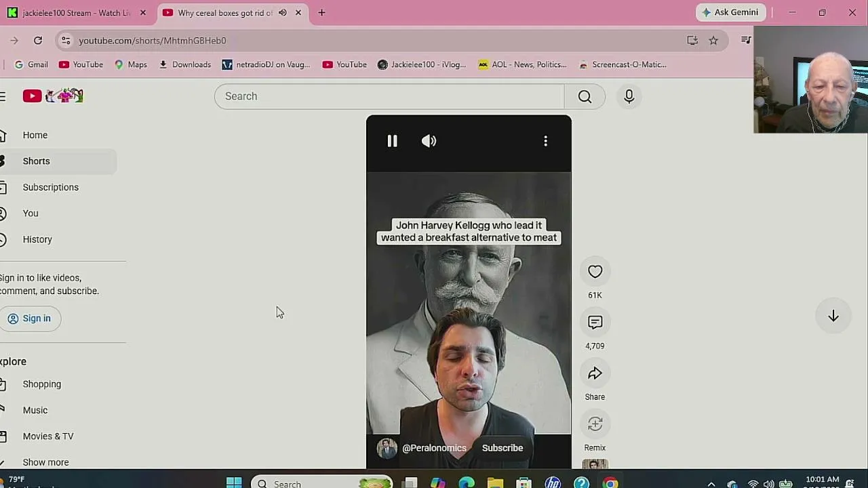
Task: Bookmark this page with the star icon
Action: pyautogui.click(x=713, y=41)
